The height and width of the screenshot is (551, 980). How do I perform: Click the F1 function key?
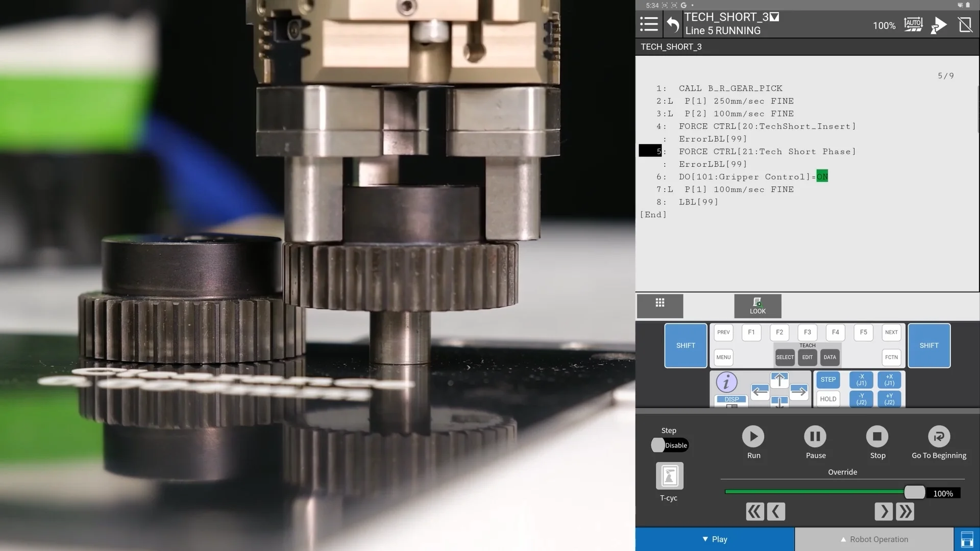(751, 332)
